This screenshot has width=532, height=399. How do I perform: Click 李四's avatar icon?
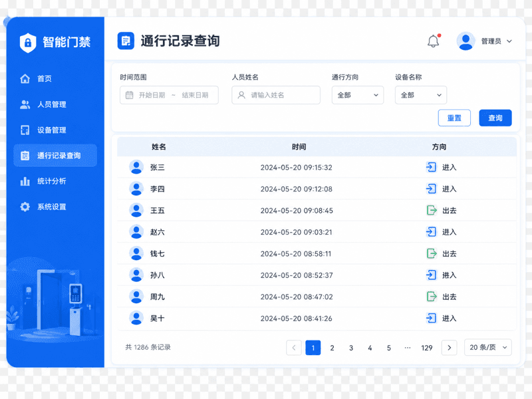pyautogui.click(x=136, y=189)
